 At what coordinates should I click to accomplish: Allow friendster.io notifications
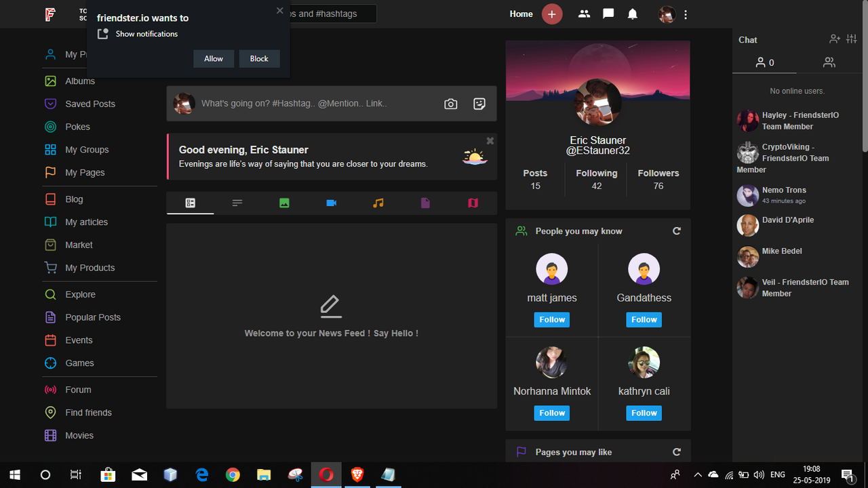click(214, 58)
